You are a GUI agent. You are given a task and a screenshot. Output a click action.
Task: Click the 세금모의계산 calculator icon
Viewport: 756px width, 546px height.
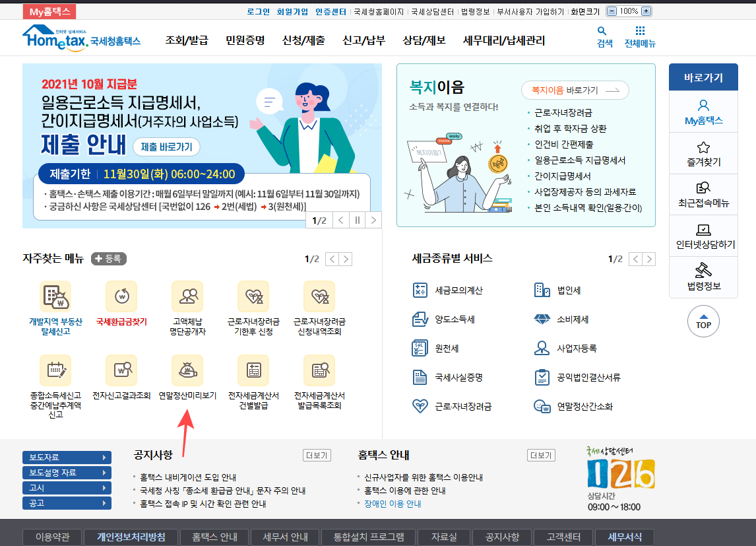[x=420, y=290]
